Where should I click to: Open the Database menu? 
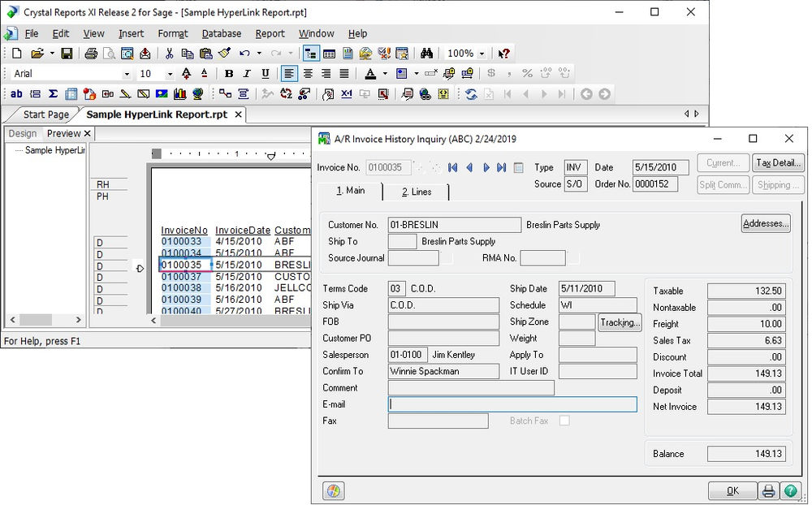tap(221, 33)
